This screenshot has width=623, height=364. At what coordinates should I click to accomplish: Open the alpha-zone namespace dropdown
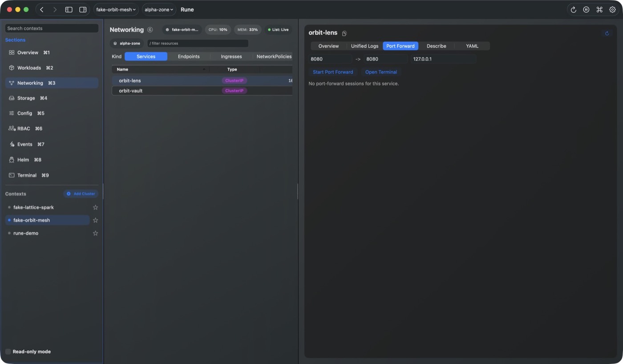click(159, 10)
